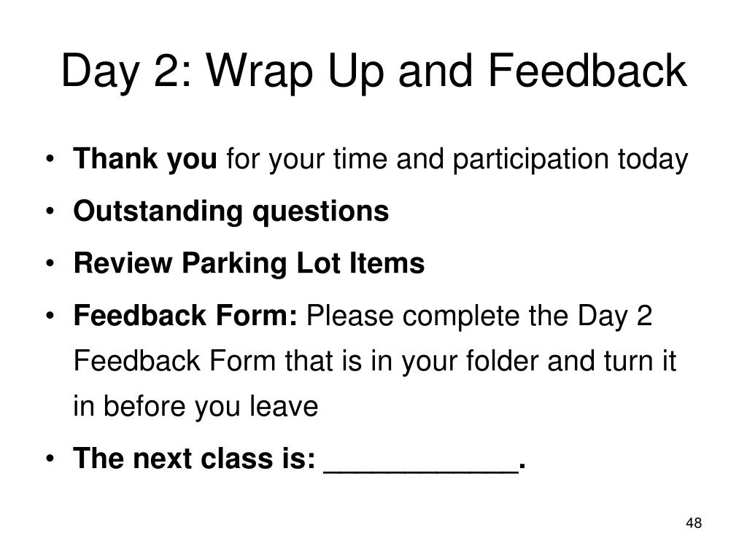The image size is (747, 560).
Task: Click the words 'Wrap Up' in the title
Action: pyautogui.click(x=295, y=72)
